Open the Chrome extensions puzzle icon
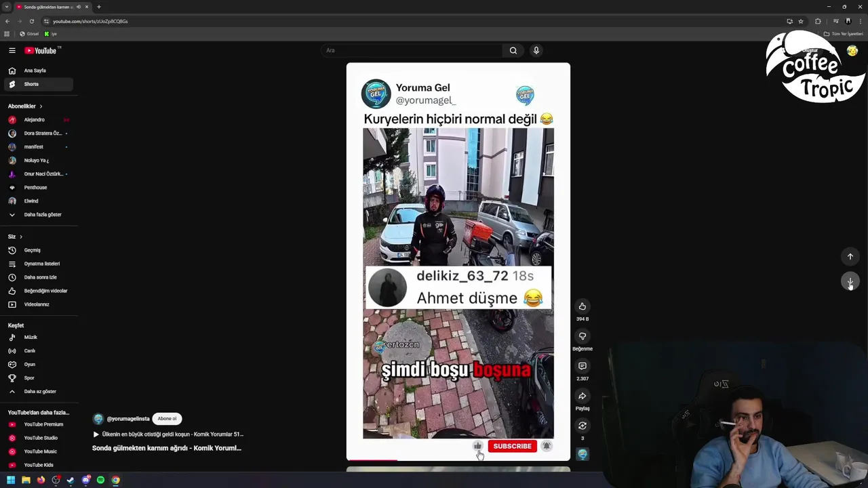The height and width of the screenshot is (488, 868). tap(818, 21)
